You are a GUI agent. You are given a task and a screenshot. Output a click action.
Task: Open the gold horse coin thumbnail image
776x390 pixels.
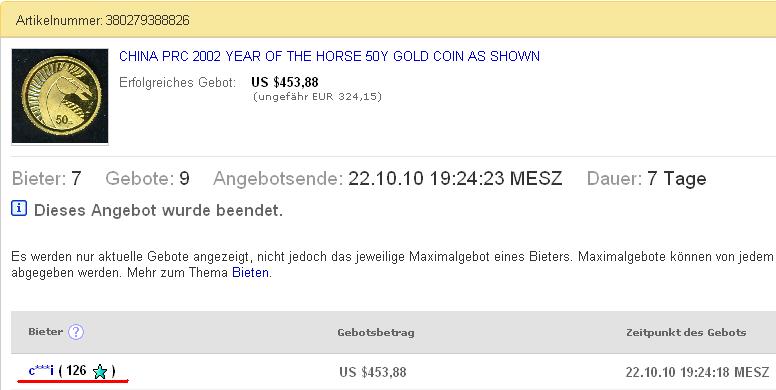click(x=60, y=96)
